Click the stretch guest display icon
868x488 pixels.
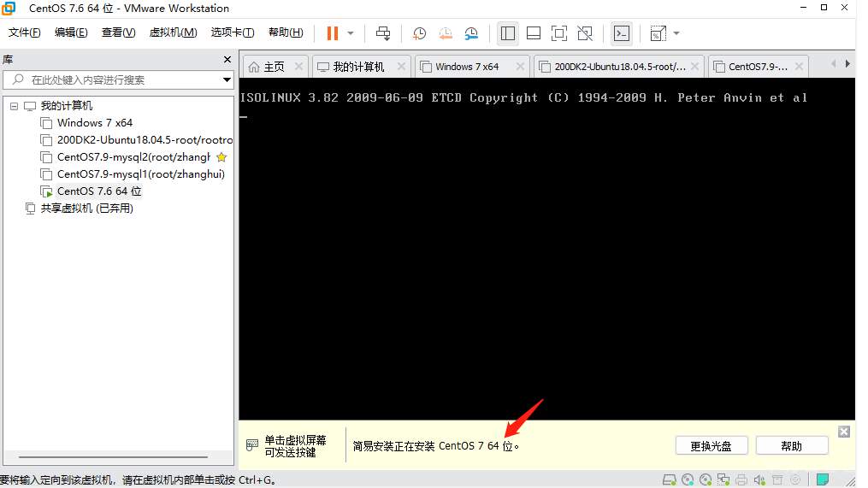[x=658, y=33]
